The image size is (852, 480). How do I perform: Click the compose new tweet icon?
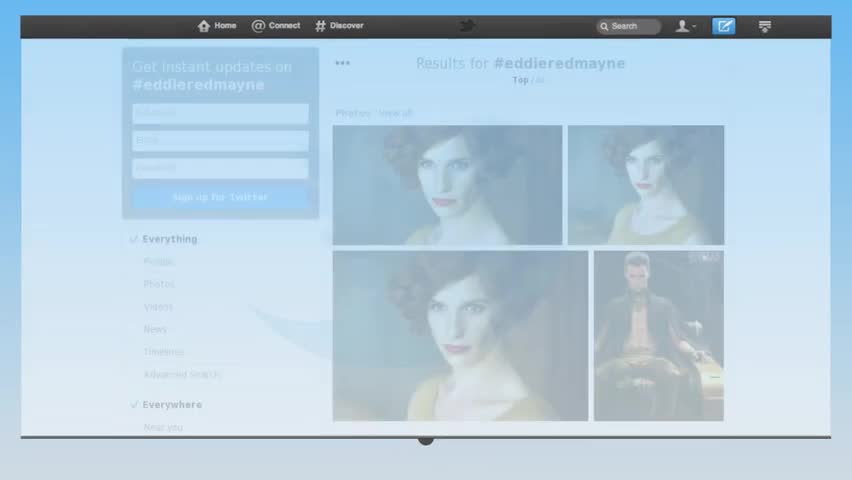click(x=724, y=26)
